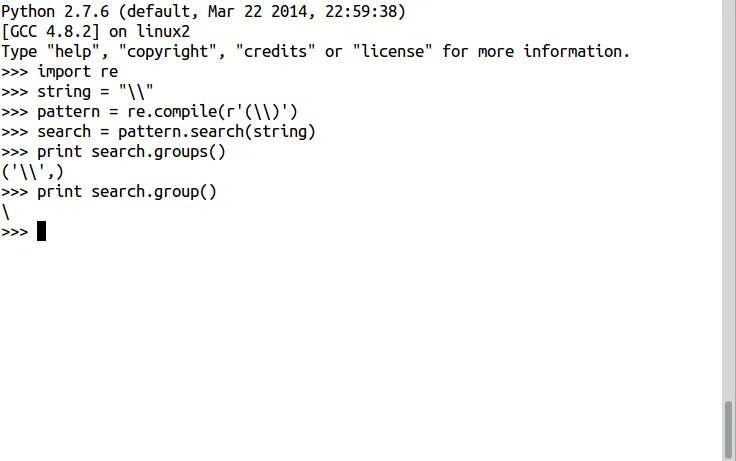The height and width of the screenshot is (461, 736).
Task: Click on "pattern.search(string)" text
Action: [216, 132]
